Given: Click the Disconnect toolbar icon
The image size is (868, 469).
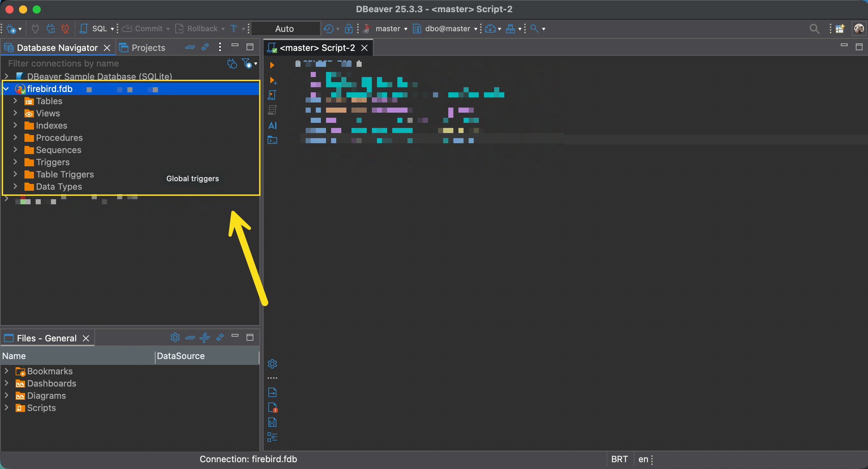Looking at the screenshot, I should pyautogui.click(x=65, y=29).
